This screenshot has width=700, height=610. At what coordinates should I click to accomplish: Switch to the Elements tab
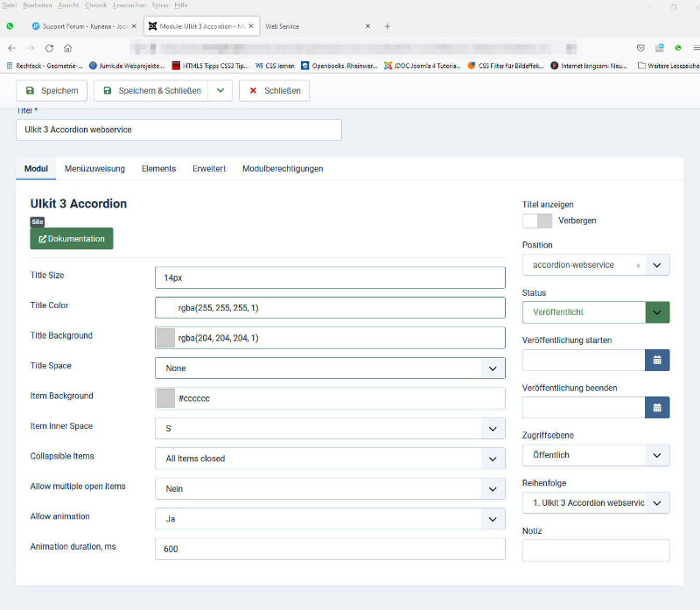pos(159,169)
